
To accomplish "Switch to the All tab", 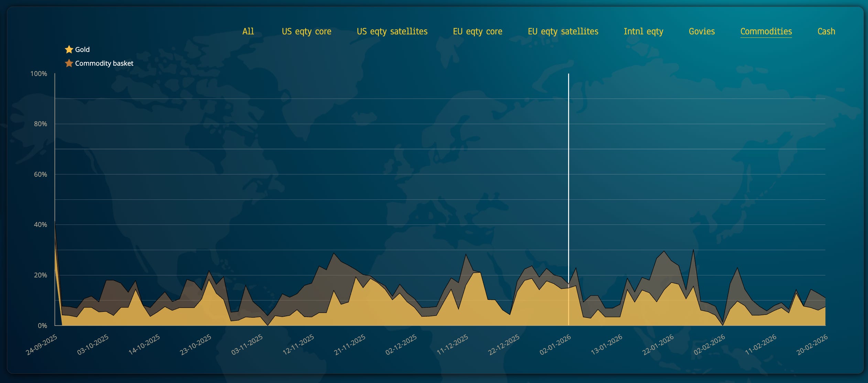I will tap(248, 31).
